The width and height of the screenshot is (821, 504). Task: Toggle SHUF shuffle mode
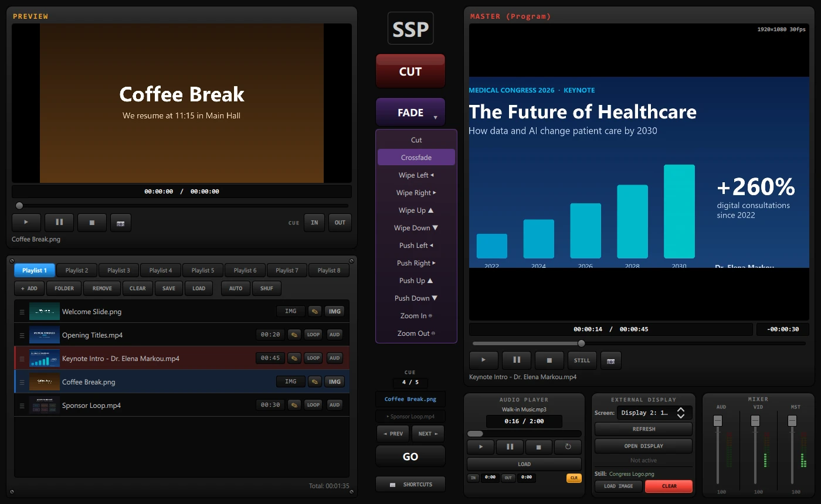[x=267, y=288]
